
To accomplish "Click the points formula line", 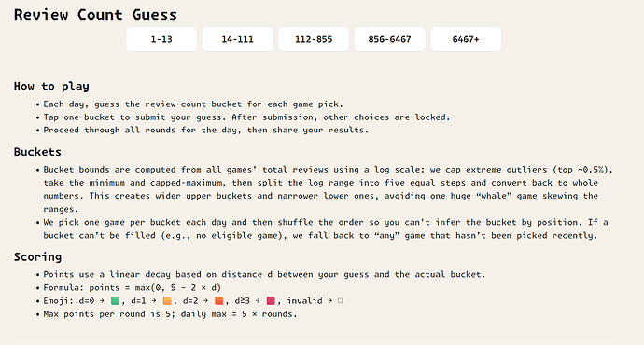I will point(133,287).
